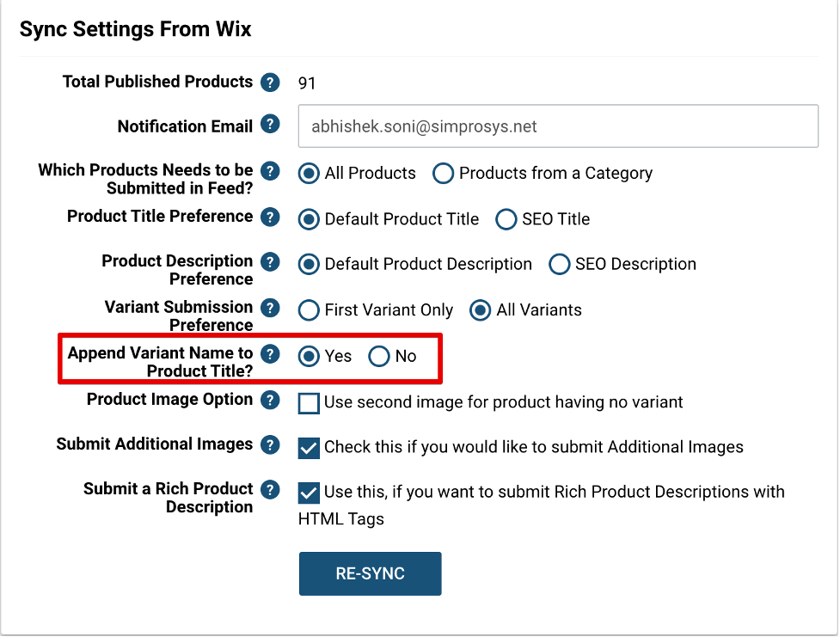Screen dimensions: 840x637
Task: Click help icon beside Submit Additional Images
Action: [x=270, y=444]
